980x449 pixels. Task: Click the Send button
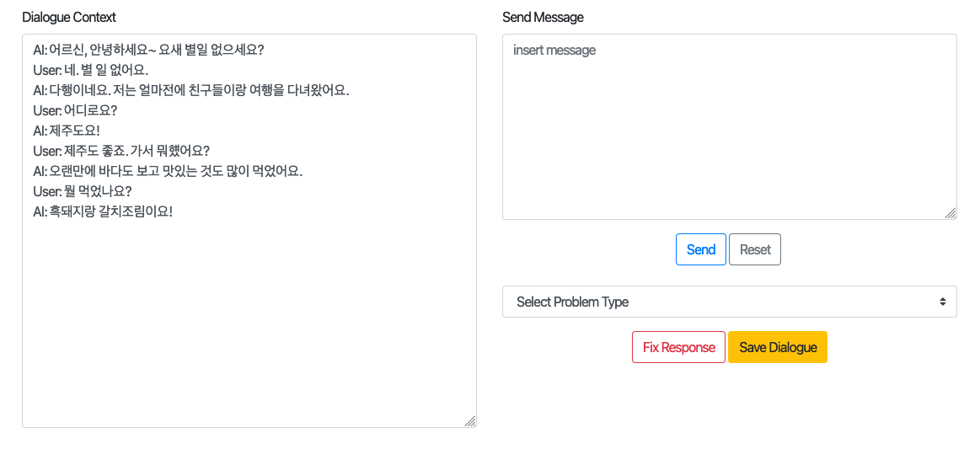700,249
